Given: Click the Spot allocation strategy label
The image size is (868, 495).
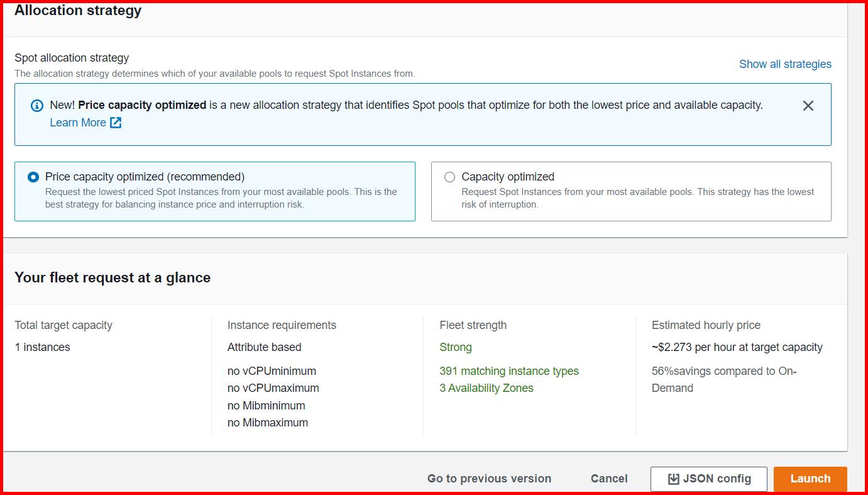Looking at the screenshot, I should 72,58.
